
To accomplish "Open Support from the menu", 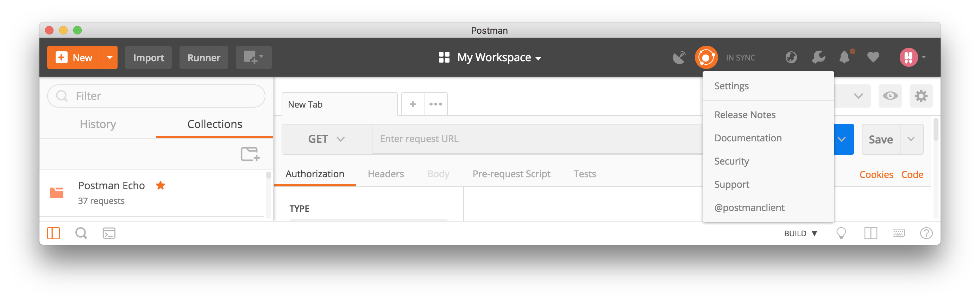I will click(768, 184).
